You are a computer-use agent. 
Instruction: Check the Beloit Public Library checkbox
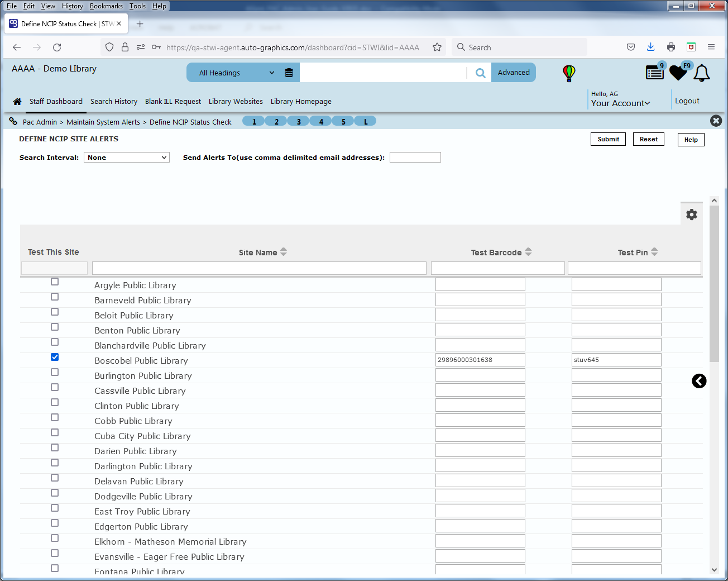(x=55, y=312)
